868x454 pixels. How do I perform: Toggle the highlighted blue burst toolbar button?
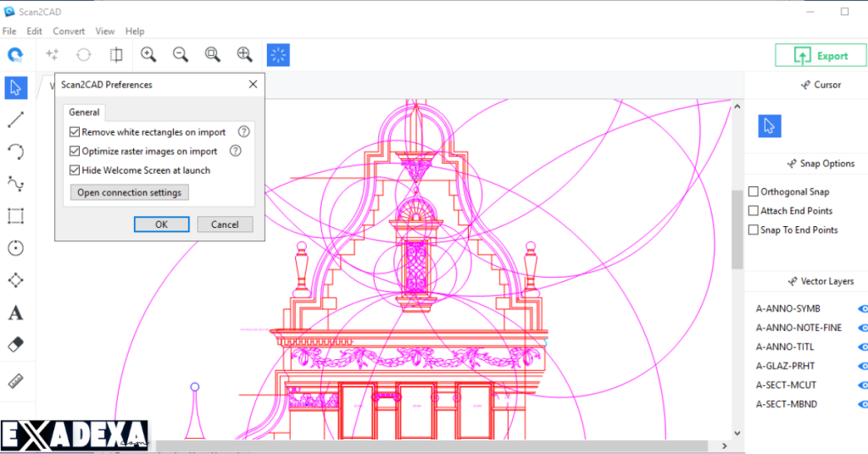(278, 55)
